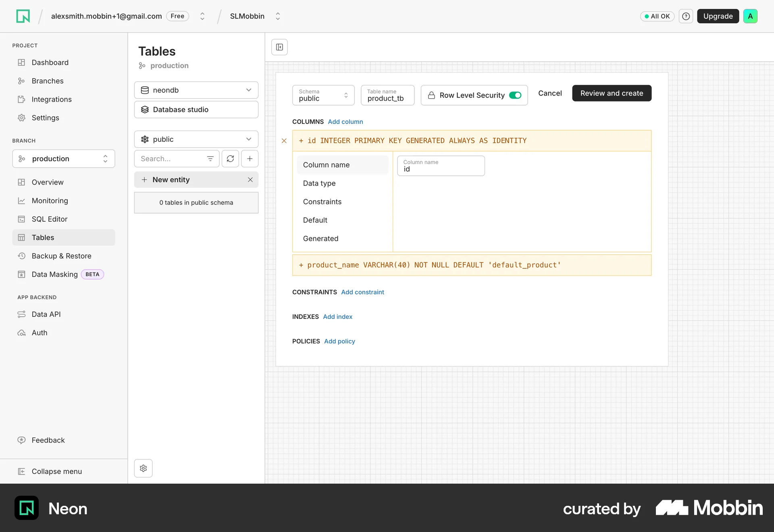
Task: Click the All OK status badge
Action: pos(657,16)
